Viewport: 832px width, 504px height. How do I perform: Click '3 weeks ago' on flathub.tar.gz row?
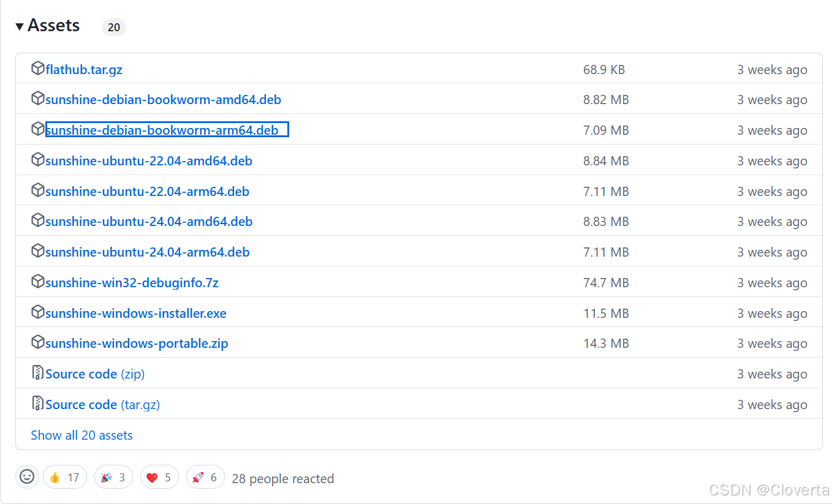pyautogui.click(x=772, y=70)
